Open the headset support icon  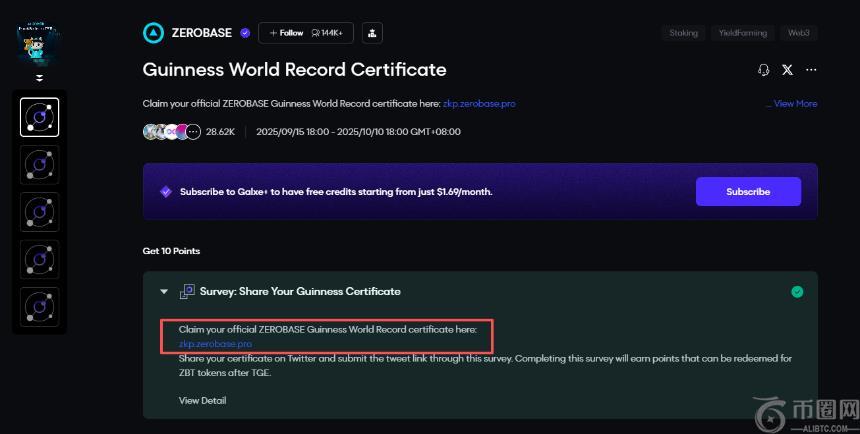point(764,70)
